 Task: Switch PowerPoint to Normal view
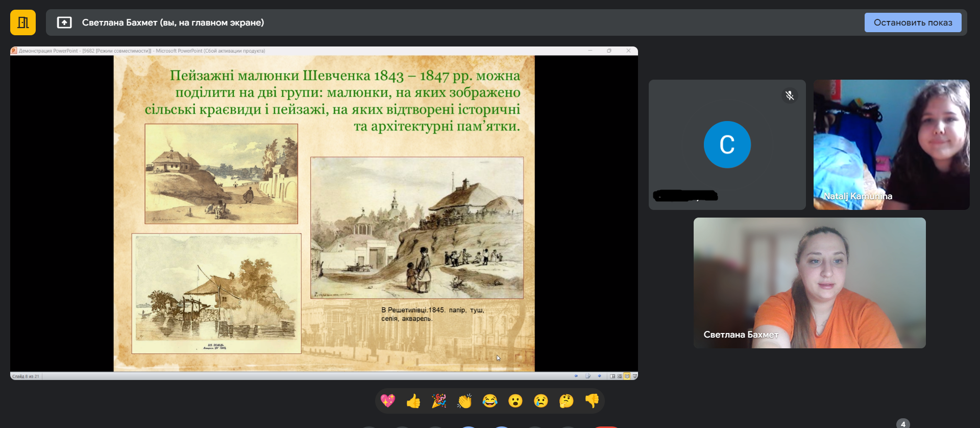[612, 376]
